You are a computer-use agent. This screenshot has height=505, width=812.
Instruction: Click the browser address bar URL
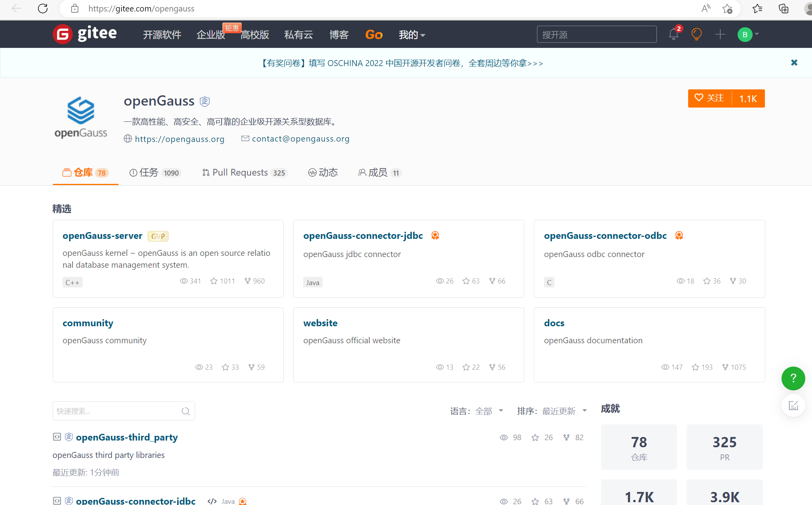click(141, 9)
